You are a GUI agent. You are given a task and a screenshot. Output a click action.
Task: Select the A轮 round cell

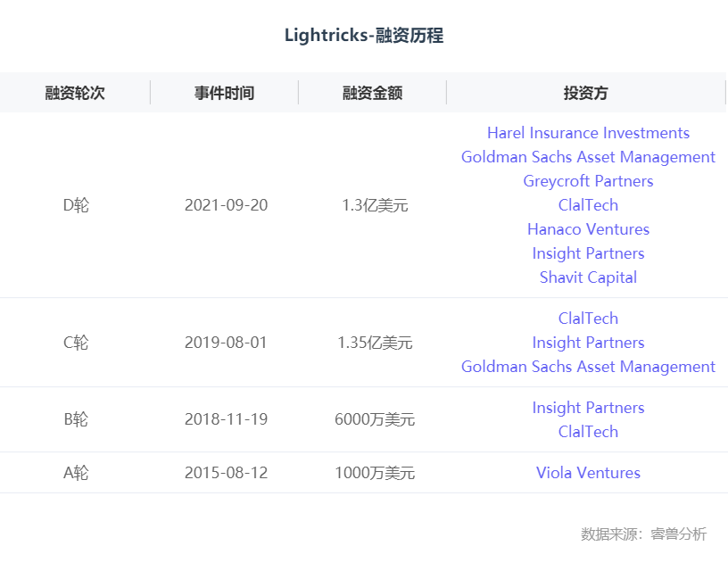(76, 473)
